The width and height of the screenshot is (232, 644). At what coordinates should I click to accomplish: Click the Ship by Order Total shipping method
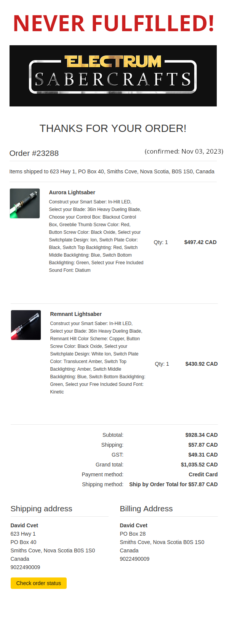click(173, 484)
